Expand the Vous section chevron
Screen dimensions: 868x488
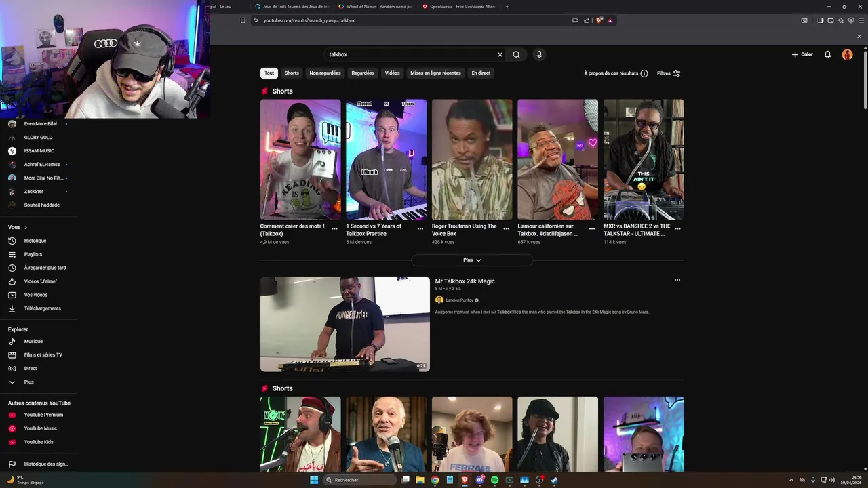point(26,227)
